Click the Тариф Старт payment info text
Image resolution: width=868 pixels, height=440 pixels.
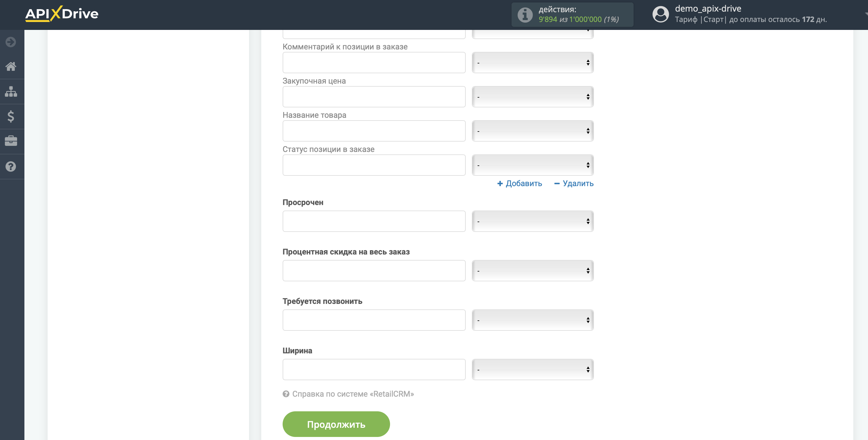click(x=751, y=20)
